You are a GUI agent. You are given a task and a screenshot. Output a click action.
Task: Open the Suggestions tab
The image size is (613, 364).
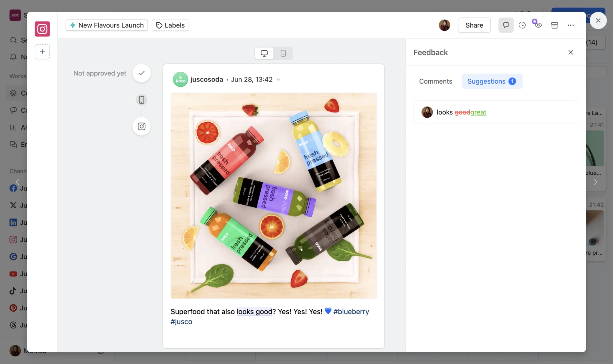click(x=492, y=82)
